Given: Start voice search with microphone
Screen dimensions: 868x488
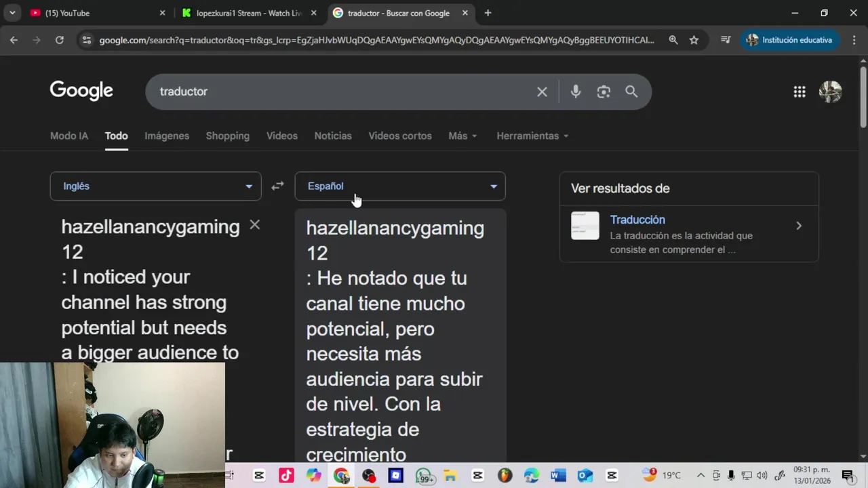Looking at the screenshot, I should tap(576, 91).
